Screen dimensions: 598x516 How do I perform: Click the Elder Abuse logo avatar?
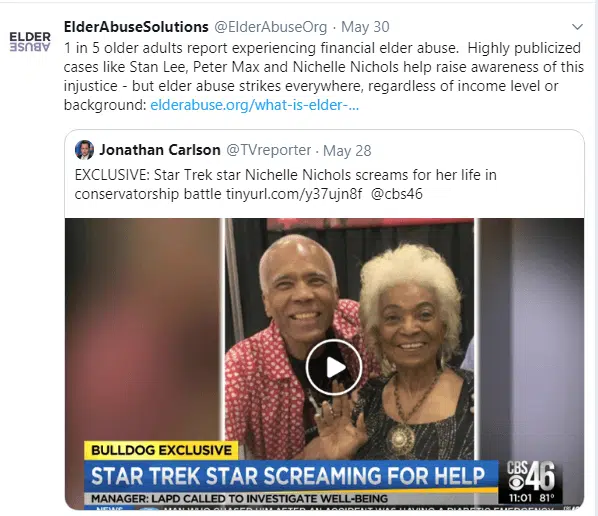click(x=30, y=41)
